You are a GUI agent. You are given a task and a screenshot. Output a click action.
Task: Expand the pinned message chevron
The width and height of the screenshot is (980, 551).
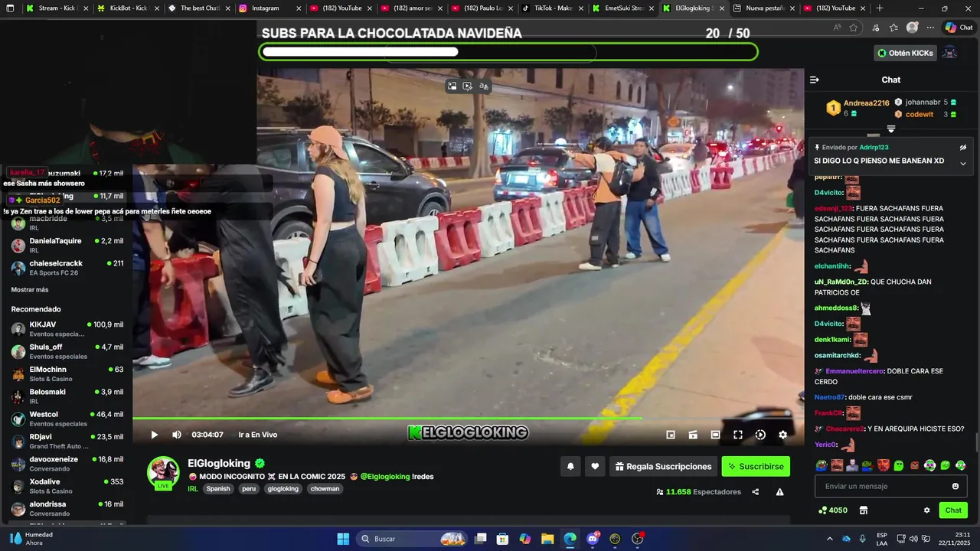(963, 163)
